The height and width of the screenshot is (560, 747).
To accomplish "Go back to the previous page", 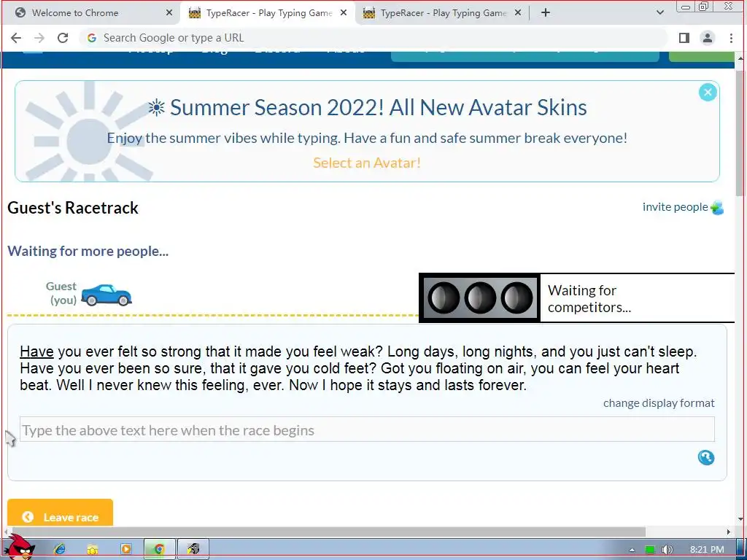I will coord(16,38).
